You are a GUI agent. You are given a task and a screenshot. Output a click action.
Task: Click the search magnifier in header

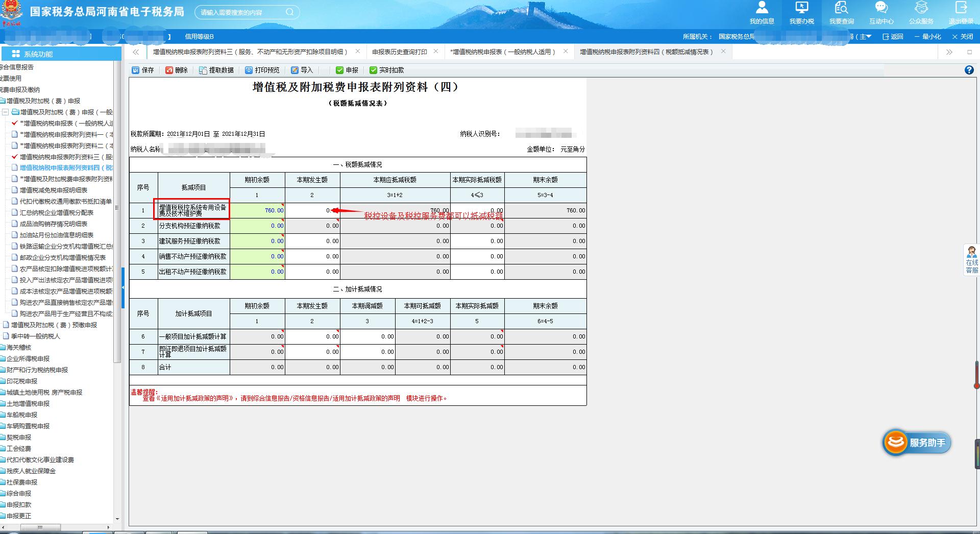click(x=289, y=12)
